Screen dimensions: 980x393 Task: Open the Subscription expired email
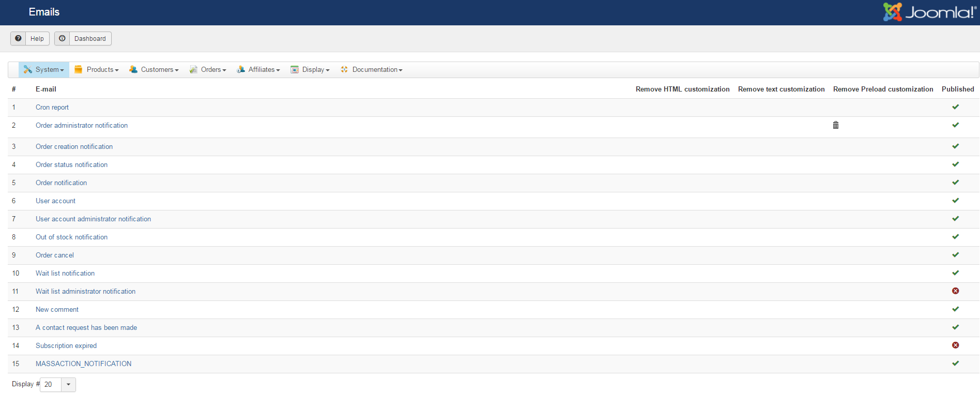[66, 345]
